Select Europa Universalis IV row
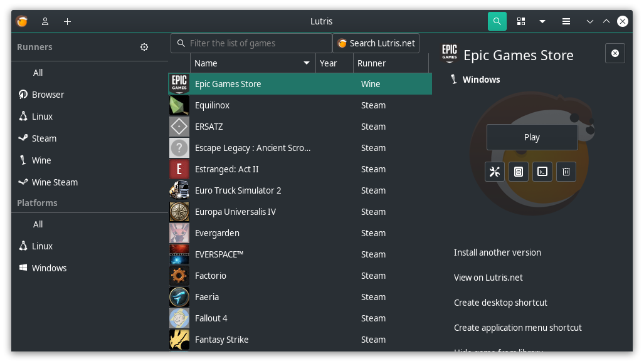The width and height of the screenshot is (644, 364). pyautogui.click(x=300, y=212)
